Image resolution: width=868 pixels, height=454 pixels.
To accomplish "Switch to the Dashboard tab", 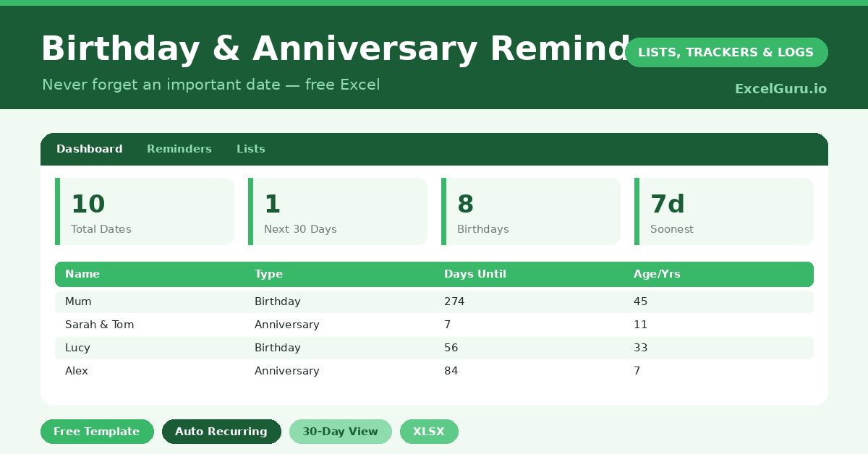I will (x=90, y=149).
